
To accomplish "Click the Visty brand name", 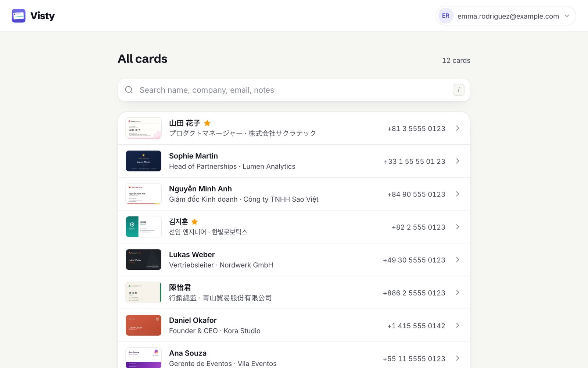I will [43, 16].
